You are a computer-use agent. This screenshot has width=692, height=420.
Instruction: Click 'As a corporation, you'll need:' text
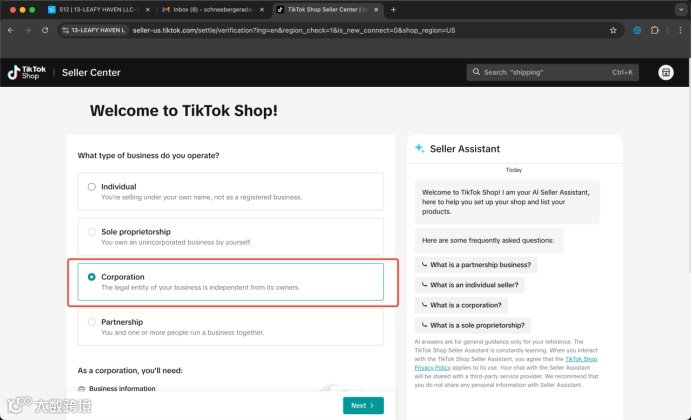pyautogui.click(x=130, y=371)
